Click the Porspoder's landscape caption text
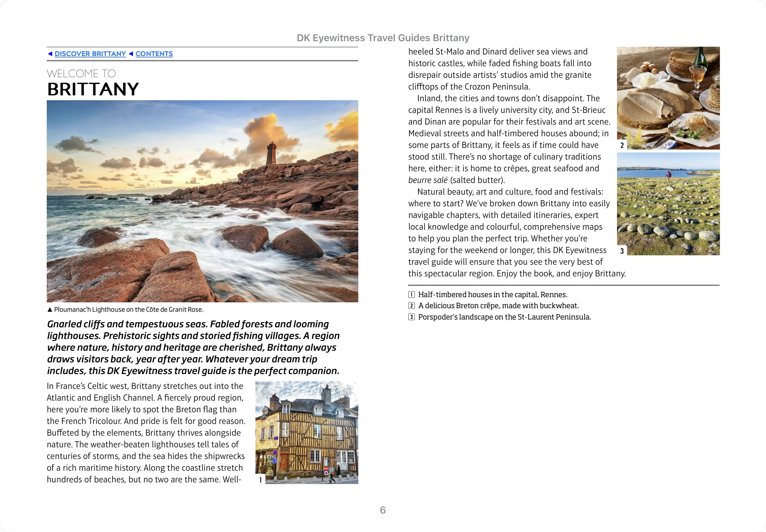Viewport: 766px width, 532px height. click(x=504, y=317)
